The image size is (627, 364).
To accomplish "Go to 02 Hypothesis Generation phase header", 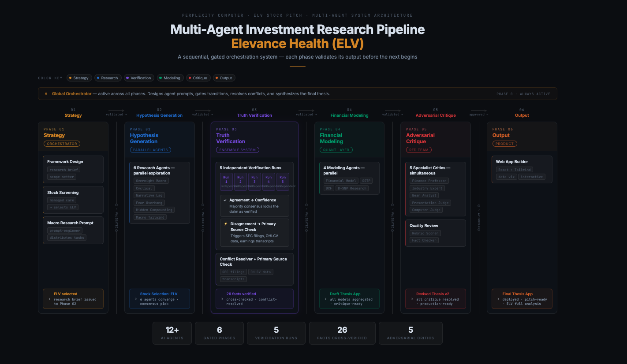I will [x=159, y=112].
